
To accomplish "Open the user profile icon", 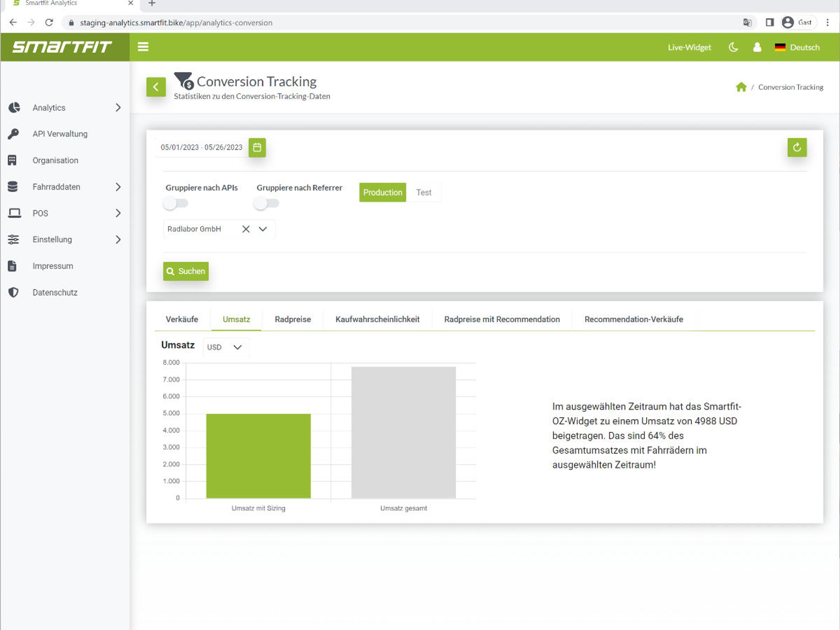I will coord(757,47).
